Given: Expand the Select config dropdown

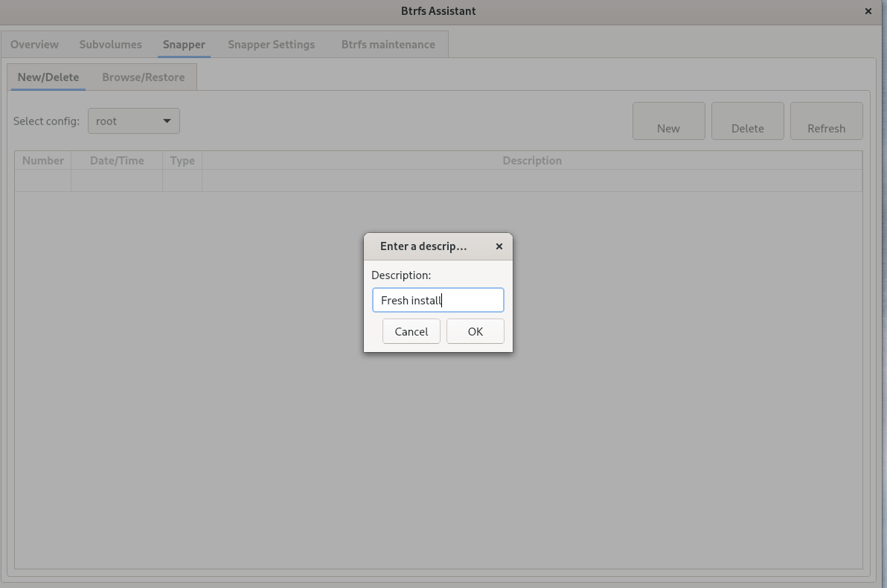Looking at the screenshot, I should [x=133, y=121].
